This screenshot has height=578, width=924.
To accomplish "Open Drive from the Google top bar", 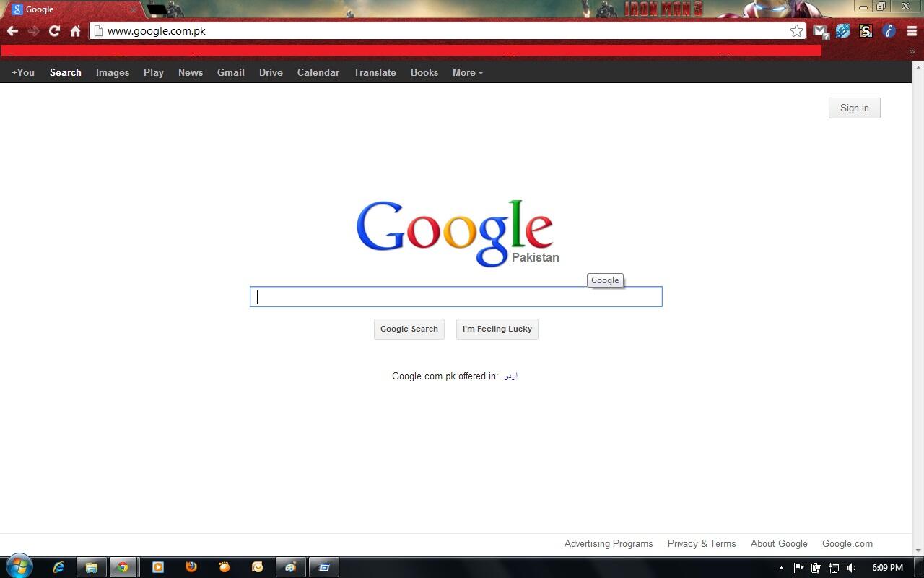I will click(x=271, y=72).
